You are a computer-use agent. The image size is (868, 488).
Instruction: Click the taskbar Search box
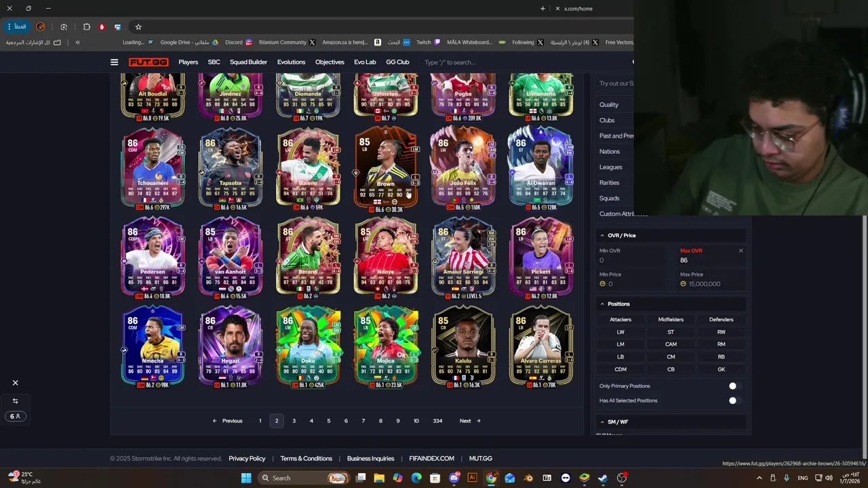pyautogui.click(x=304, y=478)
